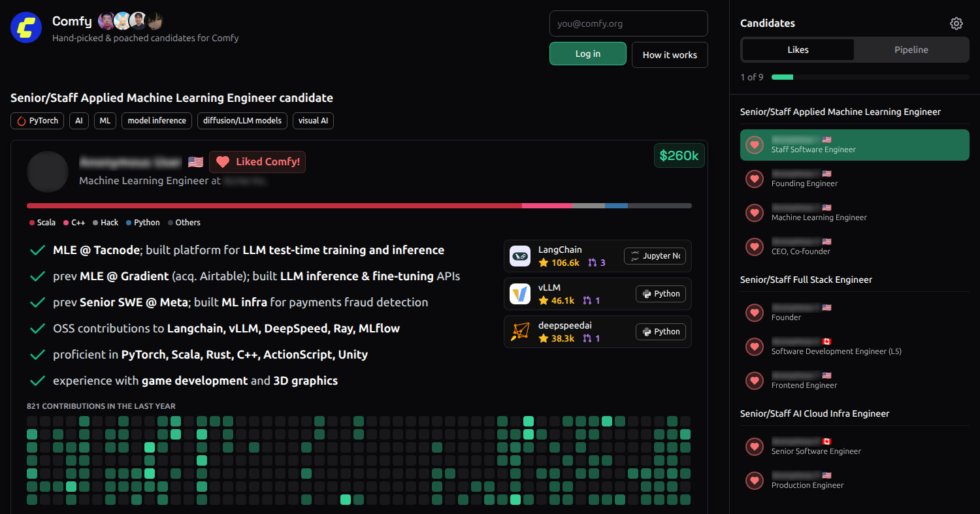The image size is (980, 514).
Task: Click the Scala language usage bar
Action: (x=274, y=206)
